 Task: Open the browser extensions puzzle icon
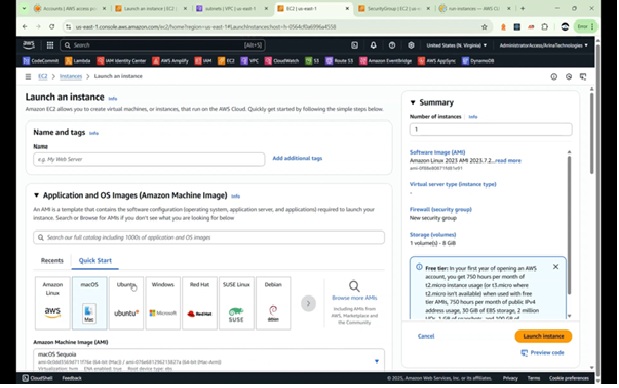545,27
